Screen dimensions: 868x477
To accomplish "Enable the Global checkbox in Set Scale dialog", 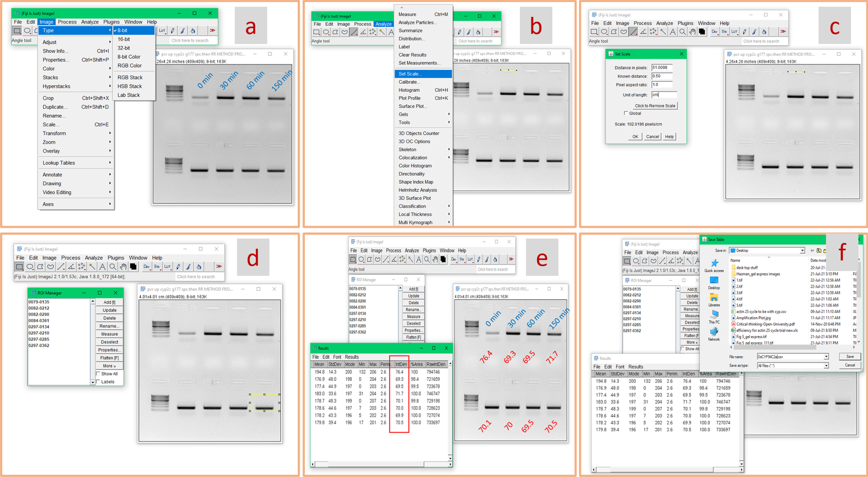I will pos(626,113).
